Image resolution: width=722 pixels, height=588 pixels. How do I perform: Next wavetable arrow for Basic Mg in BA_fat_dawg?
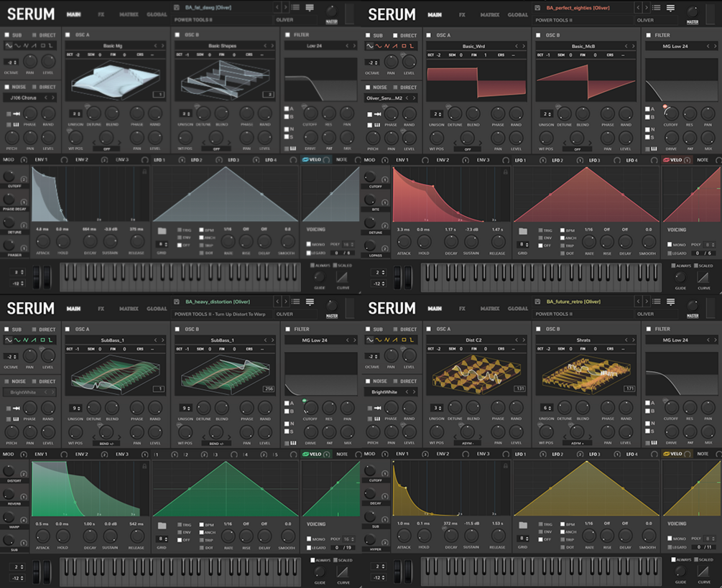click(162, 45)
